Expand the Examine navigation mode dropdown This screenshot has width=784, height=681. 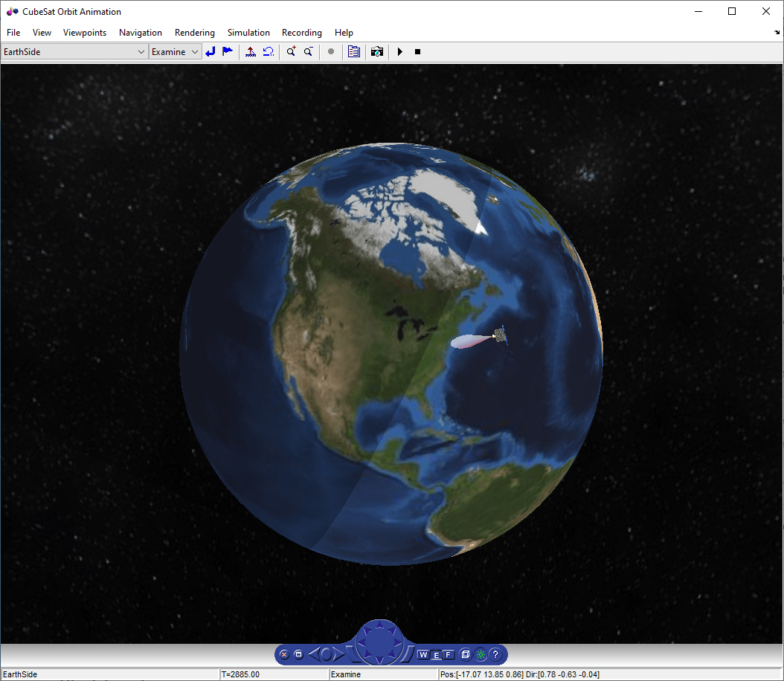(x=176, y=51)
